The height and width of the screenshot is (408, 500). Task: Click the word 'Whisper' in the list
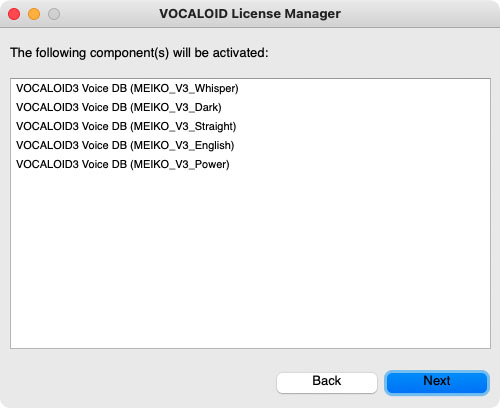coord(215,89)
